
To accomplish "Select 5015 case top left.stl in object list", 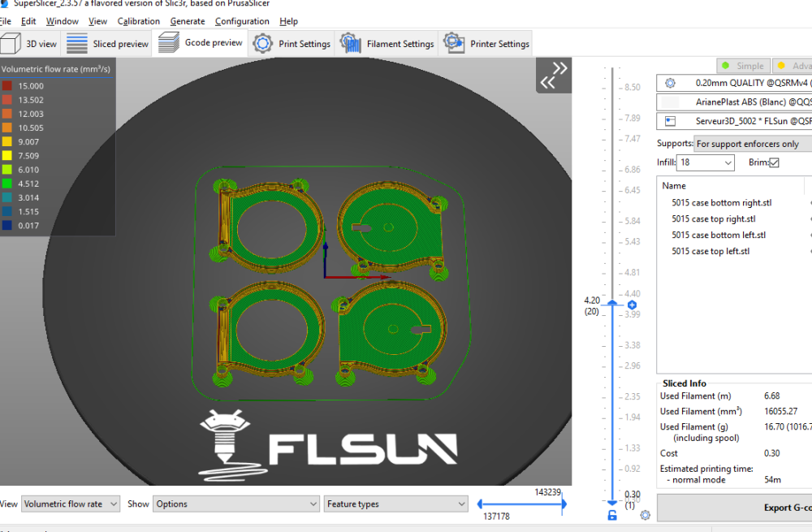I will click(710, 251).
